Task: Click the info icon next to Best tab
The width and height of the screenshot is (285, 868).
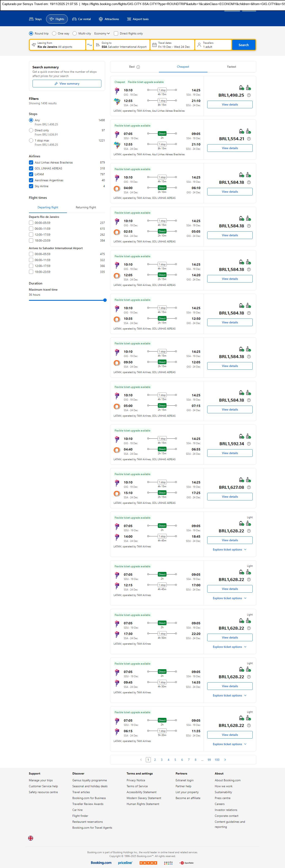Action: tap(138, 67)
